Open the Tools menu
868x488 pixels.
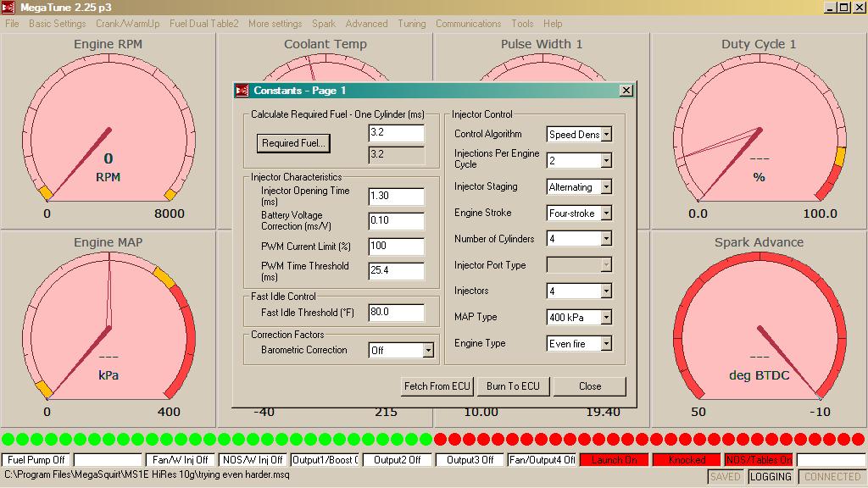[522, 23]
